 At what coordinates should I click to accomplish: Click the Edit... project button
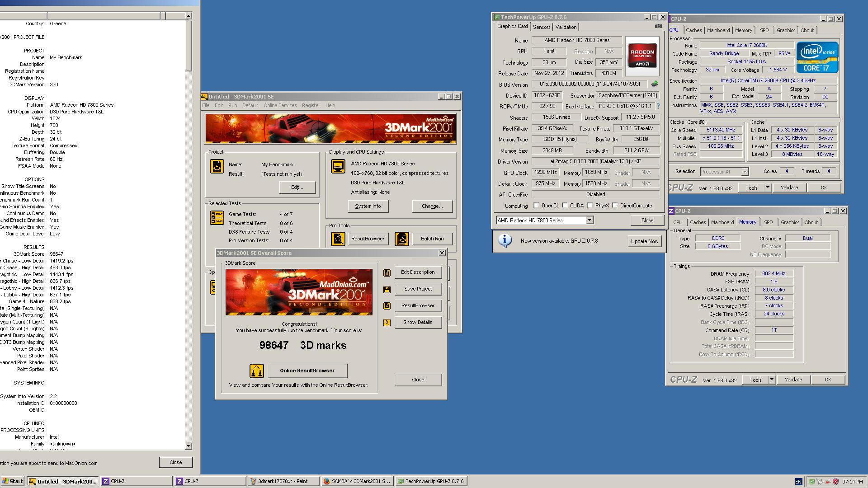tap(297, 188)
